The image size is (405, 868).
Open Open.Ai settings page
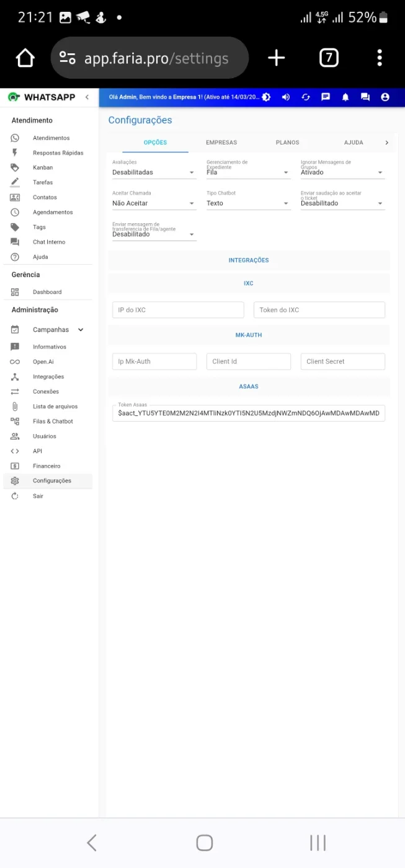click(48, 361)
